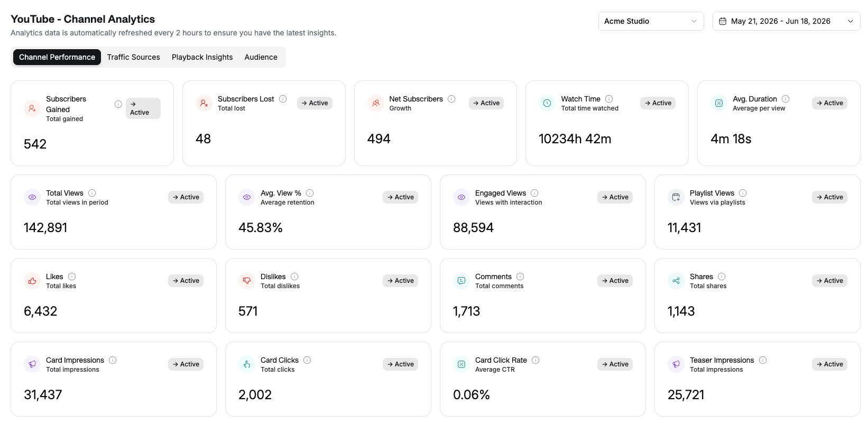This screenshot has height=423, width=868.
Task: Click the 142,891 total views value
Action: coord(45,228)
